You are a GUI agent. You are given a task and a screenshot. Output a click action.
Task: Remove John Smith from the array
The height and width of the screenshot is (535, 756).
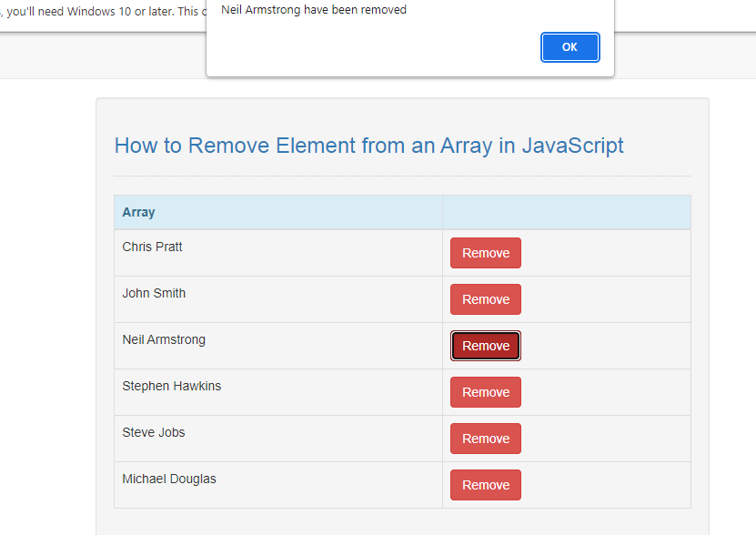click(x=486, y=299)
